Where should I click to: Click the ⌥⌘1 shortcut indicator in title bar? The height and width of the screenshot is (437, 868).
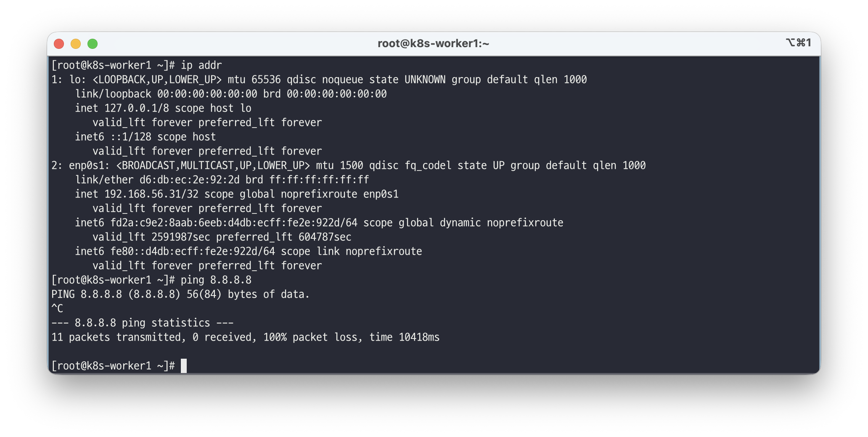tap(798, 43)
